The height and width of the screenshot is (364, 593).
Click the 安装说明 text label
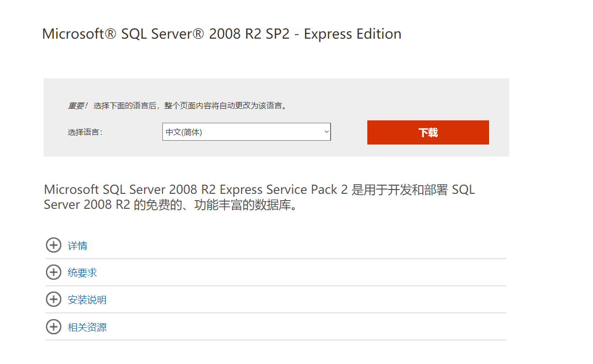87,299
